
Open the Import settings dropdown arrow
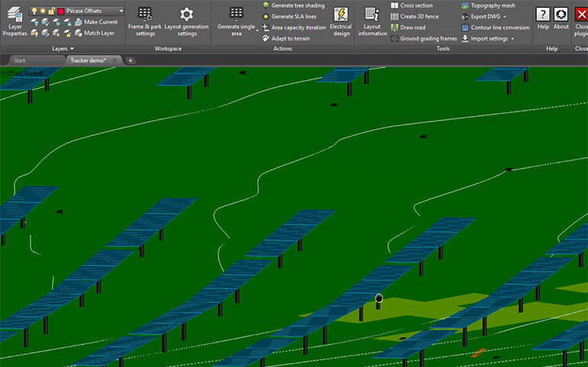tap(512, 39)
